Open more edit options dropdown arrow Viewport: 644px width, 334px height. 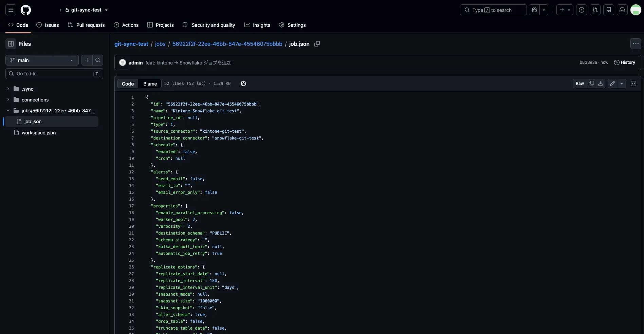[622, 83]
